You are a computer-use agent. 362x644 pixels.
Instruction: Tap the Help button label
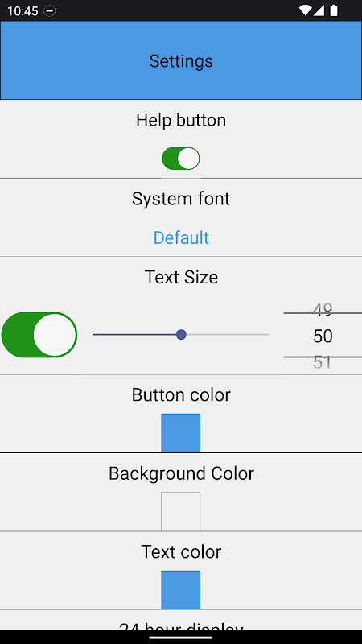pyautogui.click(x=181, y=120)
